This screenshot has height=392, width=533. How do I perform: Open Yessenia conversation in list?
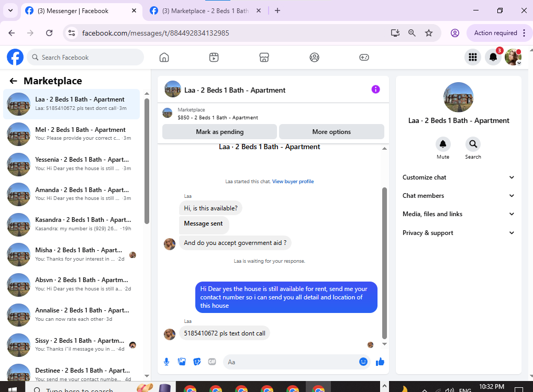[71, 164]
